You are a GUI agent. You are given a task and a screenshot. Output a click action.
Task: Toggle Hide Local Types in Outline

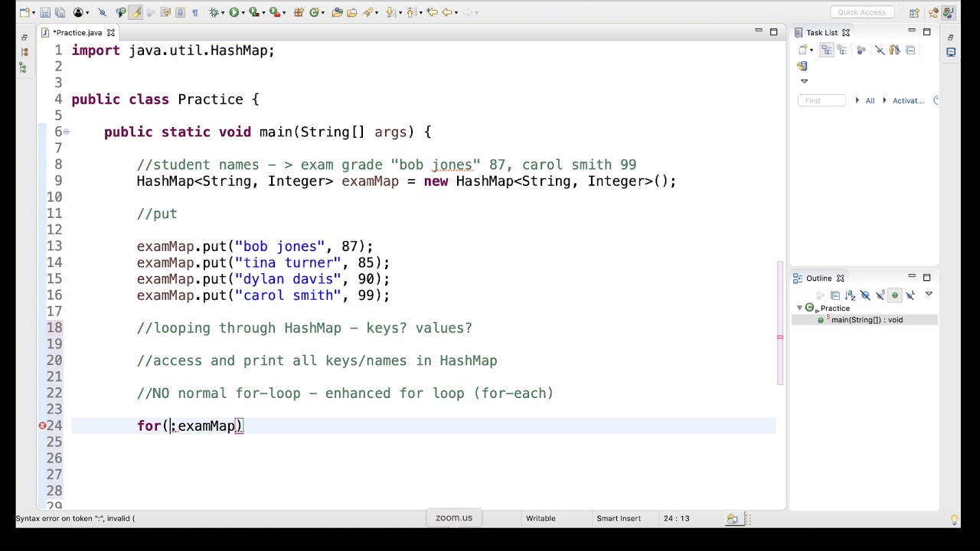point(910,295)
